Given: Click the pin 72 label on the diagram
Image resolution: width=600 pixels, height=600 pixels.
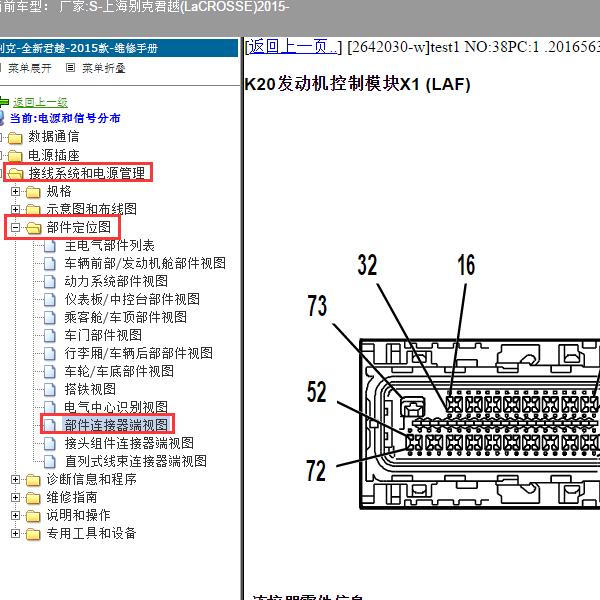Looking at the screenshot, I should click(316, 471).
